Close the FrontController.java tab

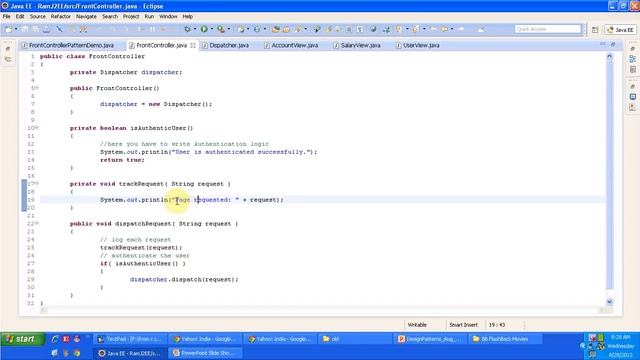click(x=193, y=45)
